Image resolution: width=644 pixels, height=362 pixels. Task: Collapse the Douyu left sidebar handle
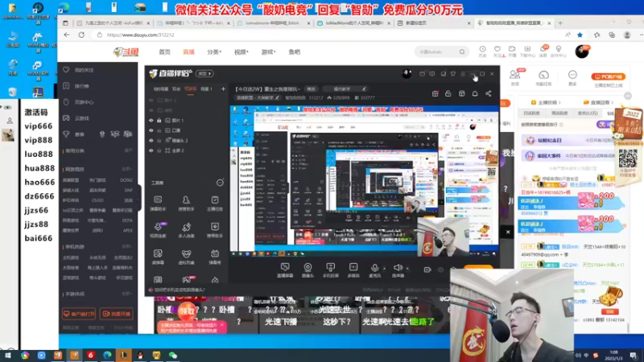(138, 199)
